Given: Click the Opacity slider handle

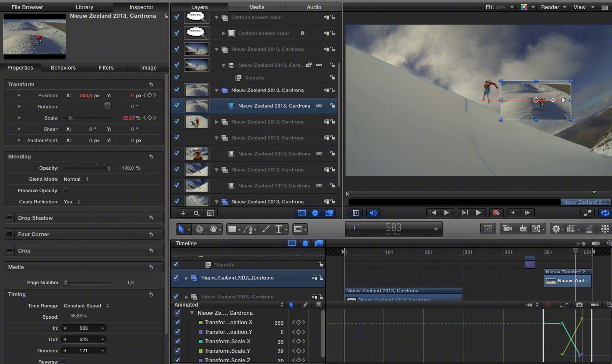Looking at the screenshot, I should pyautogui.click(x=109, y=168).
